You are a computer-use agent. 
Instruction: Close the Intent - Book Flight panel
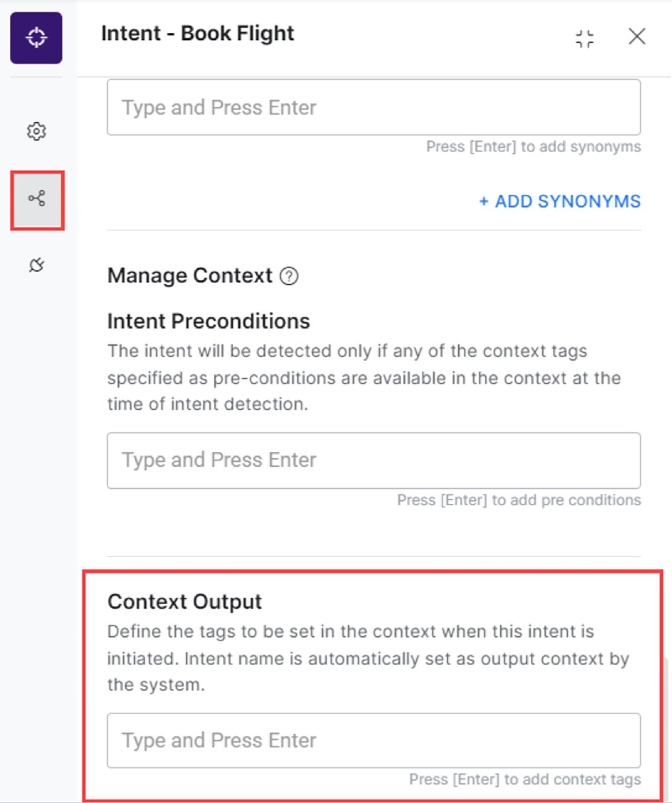(x=637, y=37)
